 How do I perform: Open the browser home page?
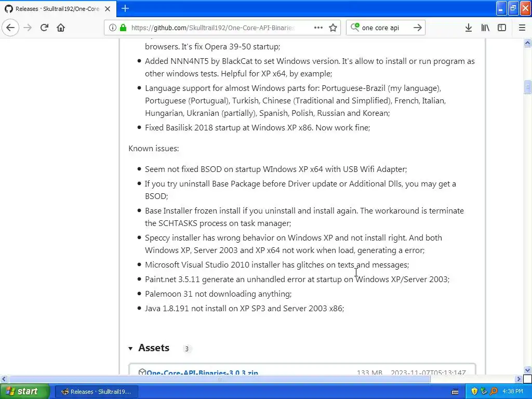(61, 28)
